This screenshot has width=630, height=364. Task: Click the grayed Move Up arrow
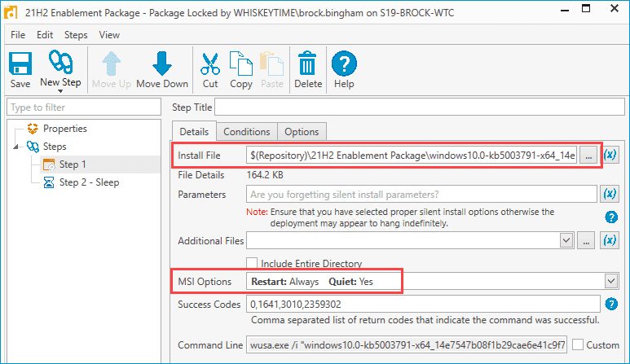click(112, 69)
